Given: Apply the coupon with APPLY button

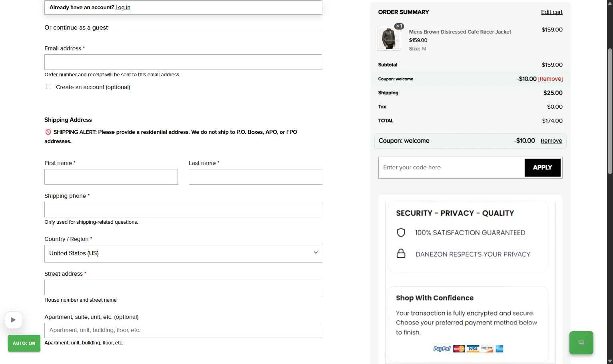Looking at the screenshot, I should point(542,167).
